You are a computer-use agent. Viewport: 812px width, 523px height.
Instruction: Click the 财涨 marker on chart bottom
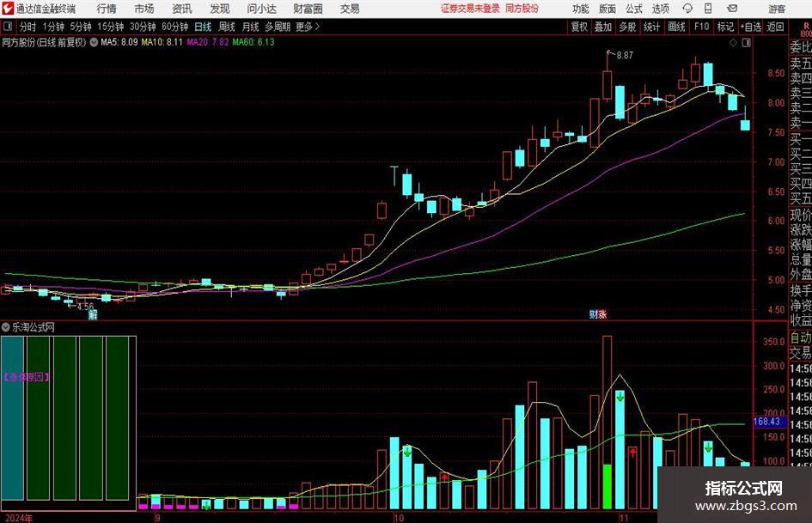597,314
